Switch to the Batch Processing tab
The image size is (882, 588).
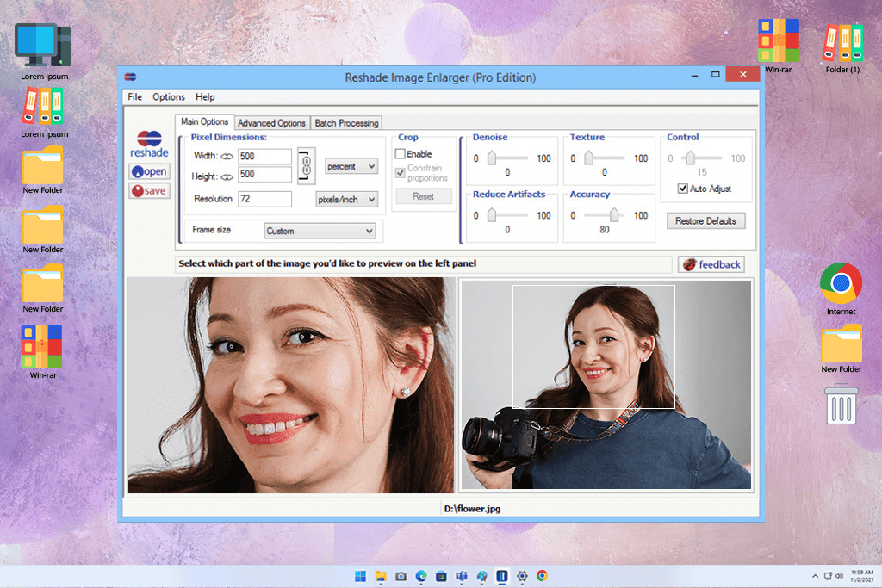346,123
